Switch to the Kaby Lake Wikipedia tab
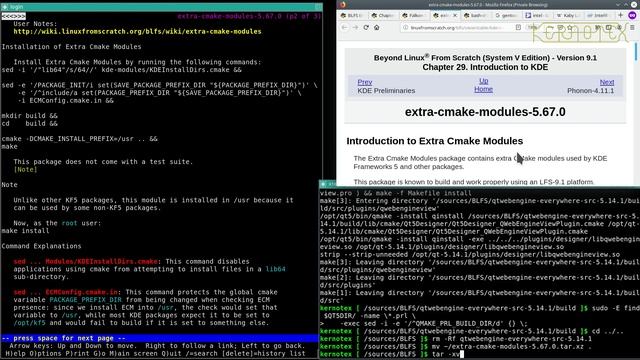This screenshot has height=360, width=640. [568, 16]
